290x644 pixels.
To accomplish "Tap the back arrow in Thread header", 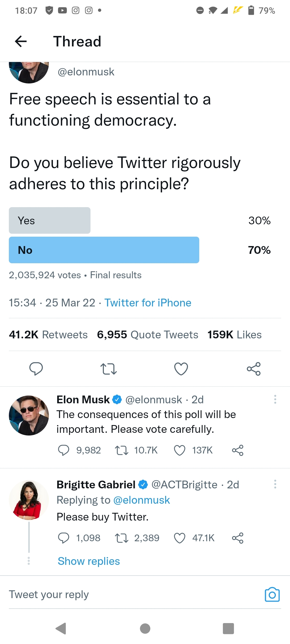I will tap(21, 41).
